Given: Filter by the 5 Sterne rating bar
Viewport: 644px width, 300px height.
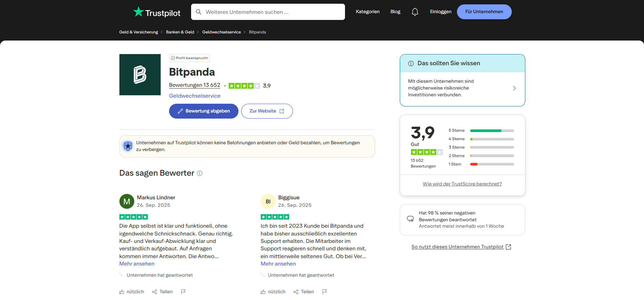Looking at the screenshot, I should tap(481, 130).
